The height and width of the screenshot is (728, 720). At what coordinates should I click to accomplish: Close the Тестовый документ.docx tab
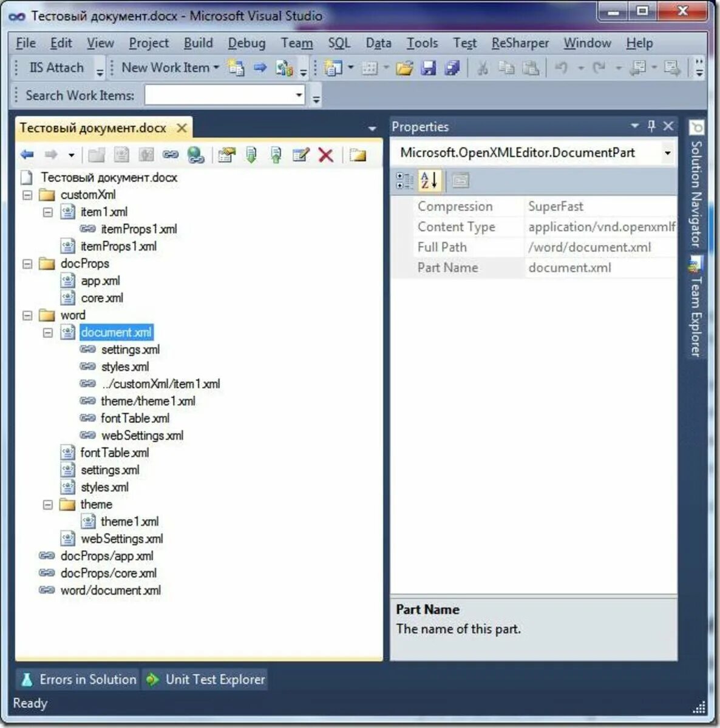(x=182, y=128)
